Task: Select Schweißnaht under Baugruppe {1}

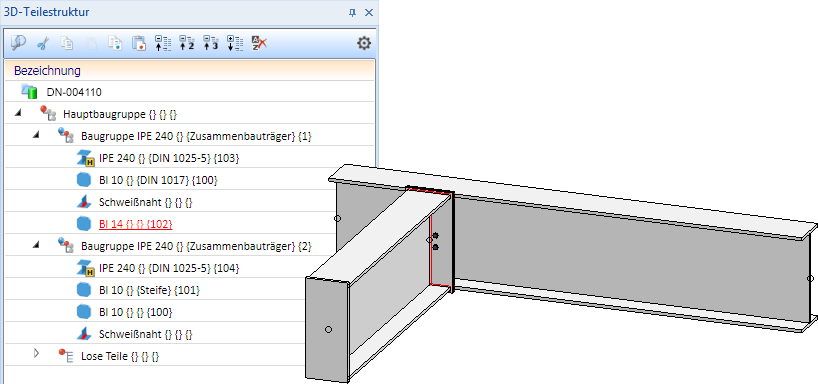Action: coord(146,202)
